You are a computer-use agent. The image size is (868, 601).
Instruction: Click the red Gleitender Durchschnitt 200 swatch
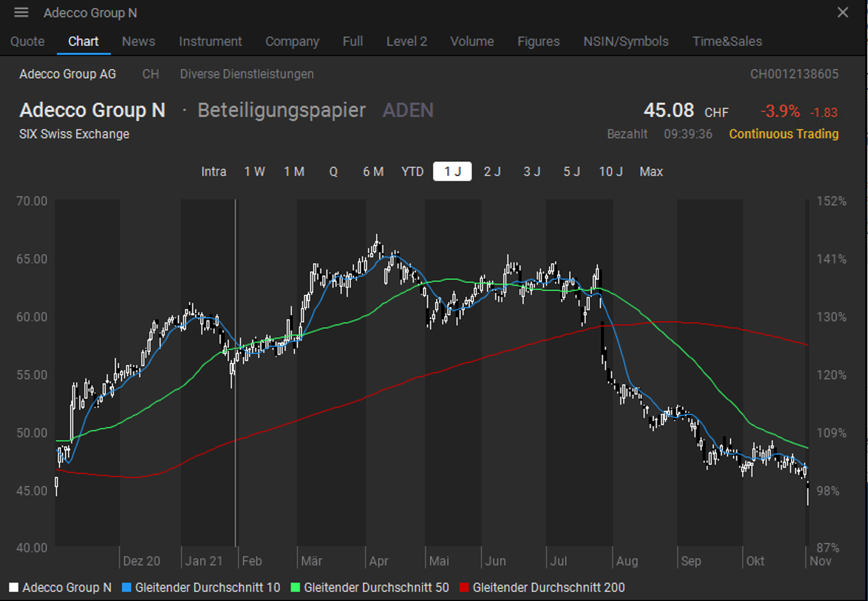coord(464,587)
